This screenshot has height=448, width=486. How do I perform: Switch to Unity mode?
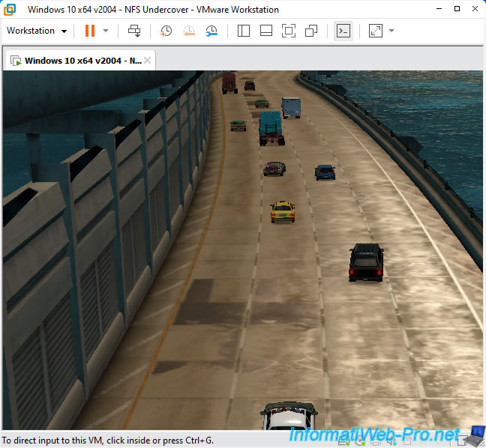pyautogui.click(x=311, y=31)
